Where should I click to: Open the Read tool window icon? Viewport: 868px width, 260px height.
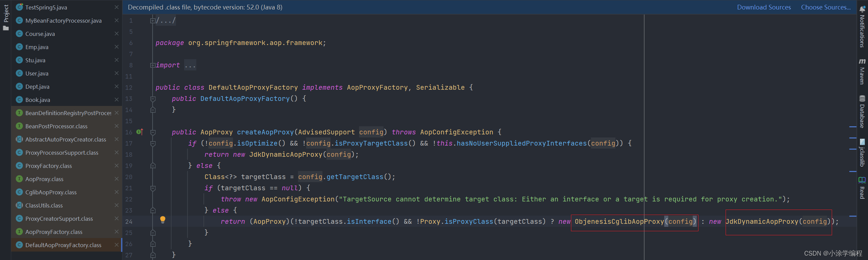pyautogui.click(x=862, y=179)
